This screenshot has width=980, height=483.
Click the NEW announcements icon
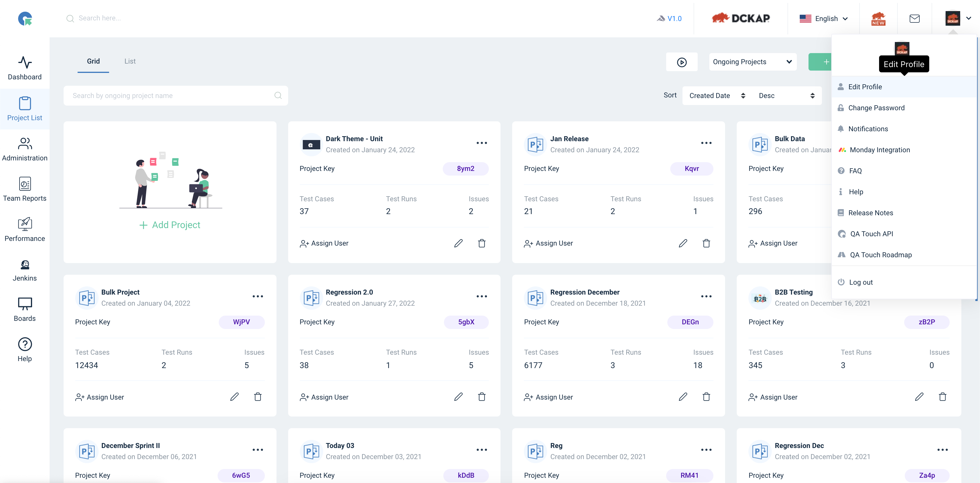coord(878,19)
